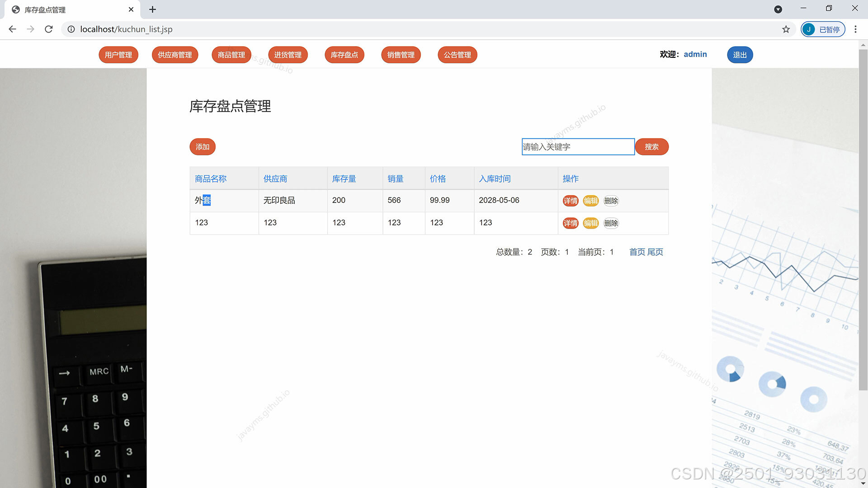Edit the 外套 row with 编辑
The image size is (868, 488).
pos(591,201)
